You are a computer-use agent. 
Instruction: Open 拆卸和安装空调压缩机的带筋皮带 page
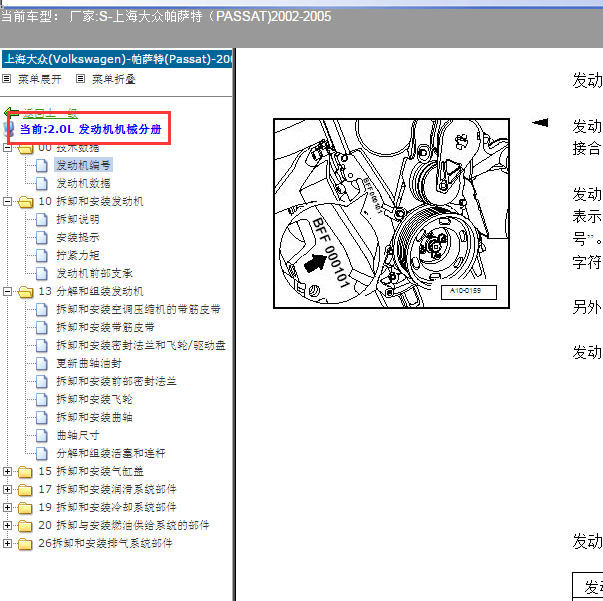138,310
